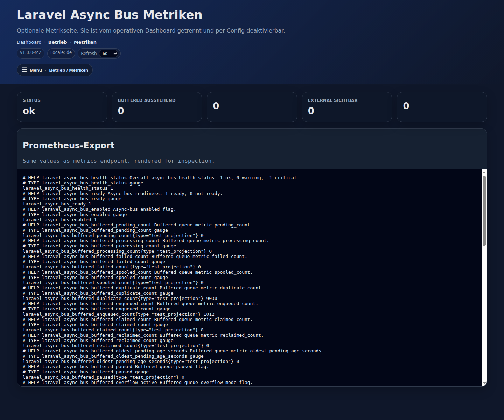Image resolution: width=504 pixels, height=420 pixels.
Task: Click the buffered_duplicate_count value 9030 line
Action: click(x=120, y=299)
